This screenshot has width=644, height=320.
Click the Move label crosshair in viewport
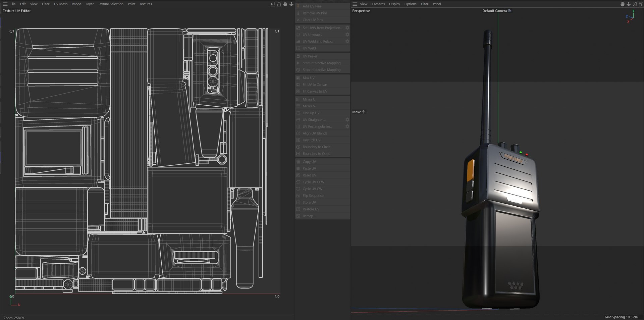click(x=364, y=112)
